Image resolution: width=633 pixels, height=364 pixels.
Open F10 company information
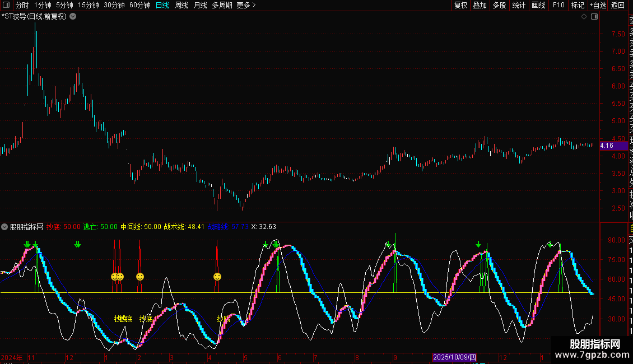558,5
